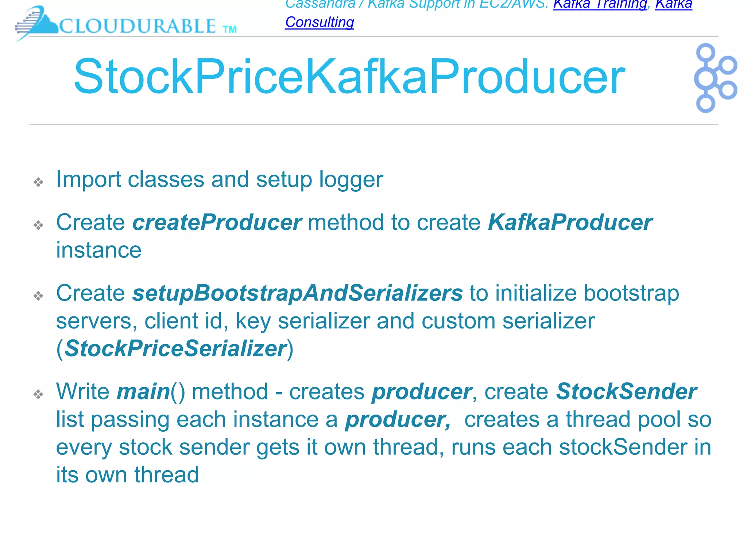Click the bold KafkaProducer class name

click(x=570, y=222)
